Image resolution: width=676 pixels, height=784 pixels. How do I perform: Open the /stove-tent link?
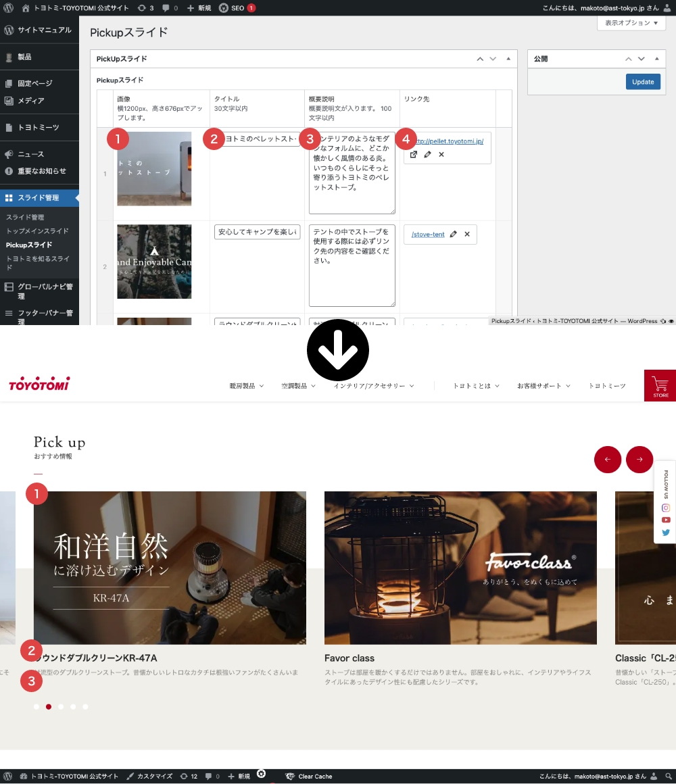click(x=428, y=235)
